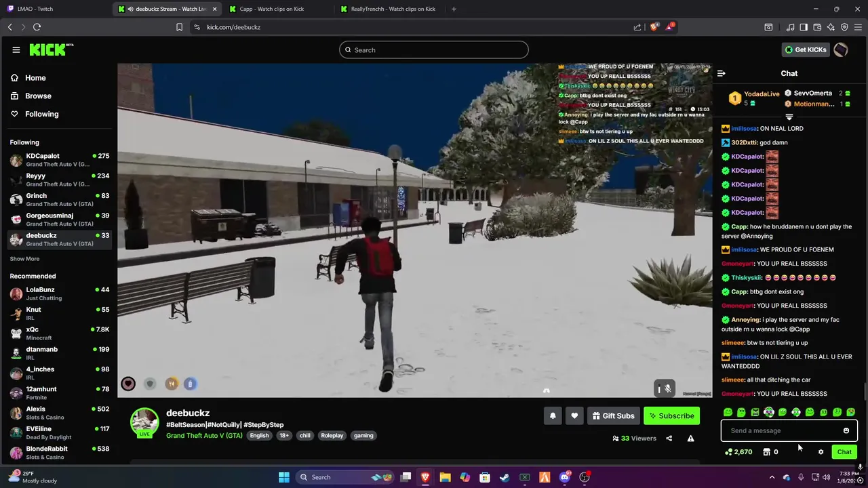Bookmark this page icon in address bar
Screen dimensions: 868x488
179,27
